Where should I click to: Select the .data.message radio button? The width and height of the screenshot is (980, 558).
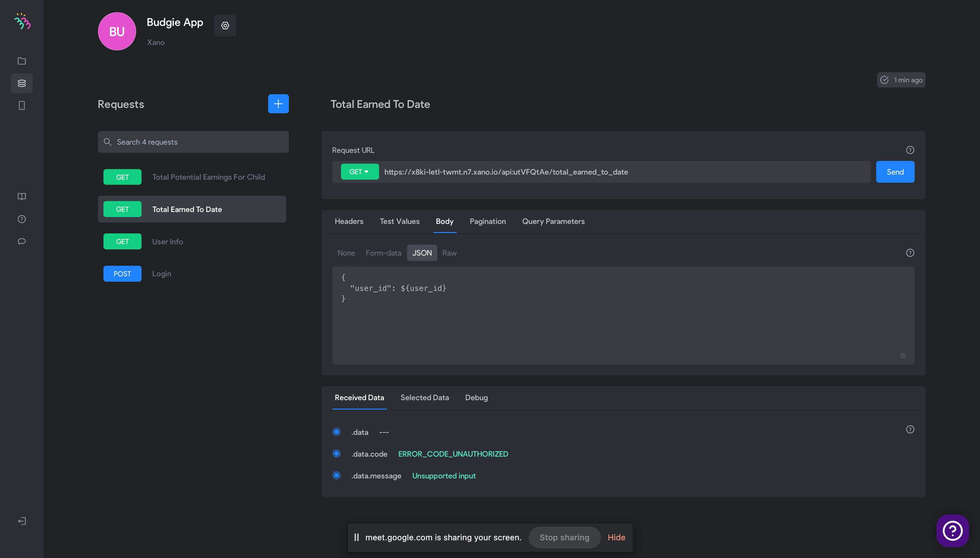(x=337, y=476)
